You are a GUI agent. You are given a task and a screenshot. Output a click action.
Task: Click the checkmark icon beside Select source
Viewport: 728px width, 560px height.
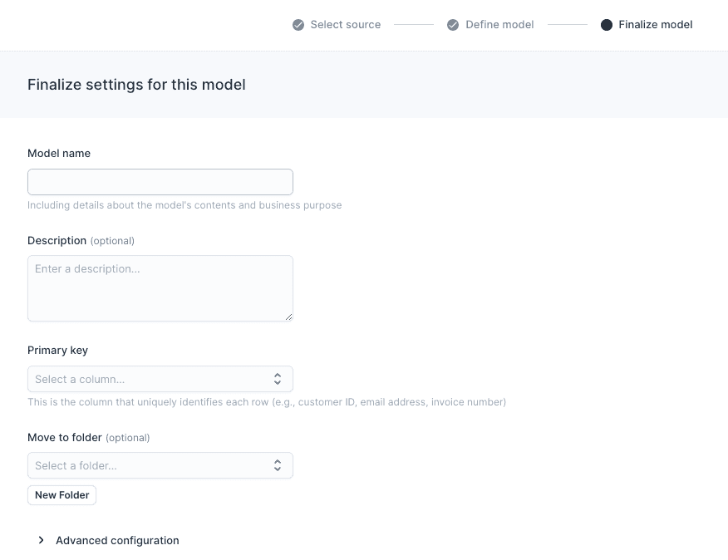pyautogui.click(x=297, y=24)
